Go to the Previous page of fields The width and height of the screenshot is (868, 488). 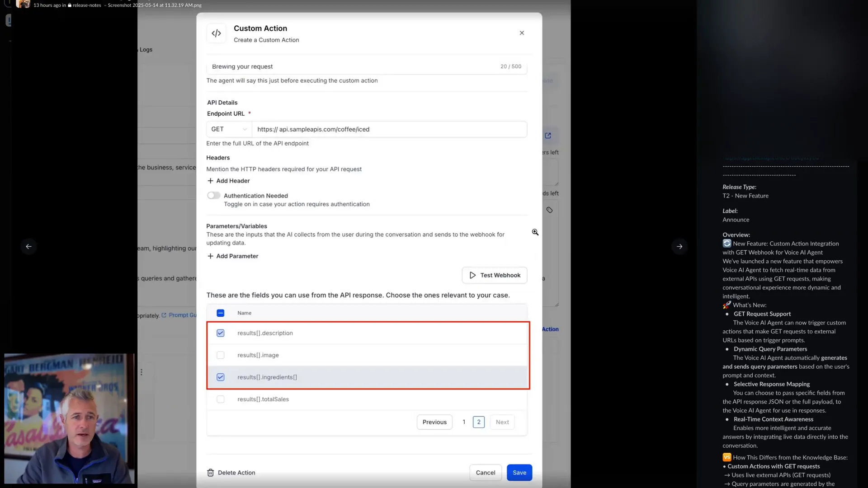click(x=434, y=422)
